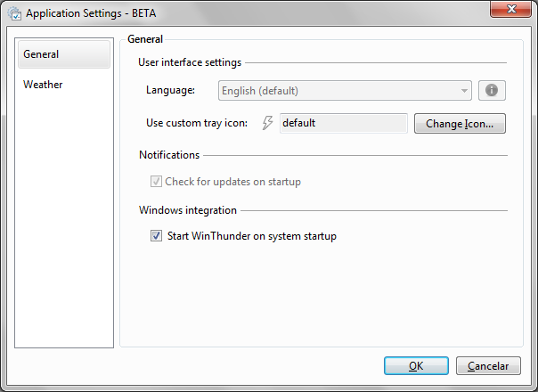Open the Language combo box

click(345, 91)
